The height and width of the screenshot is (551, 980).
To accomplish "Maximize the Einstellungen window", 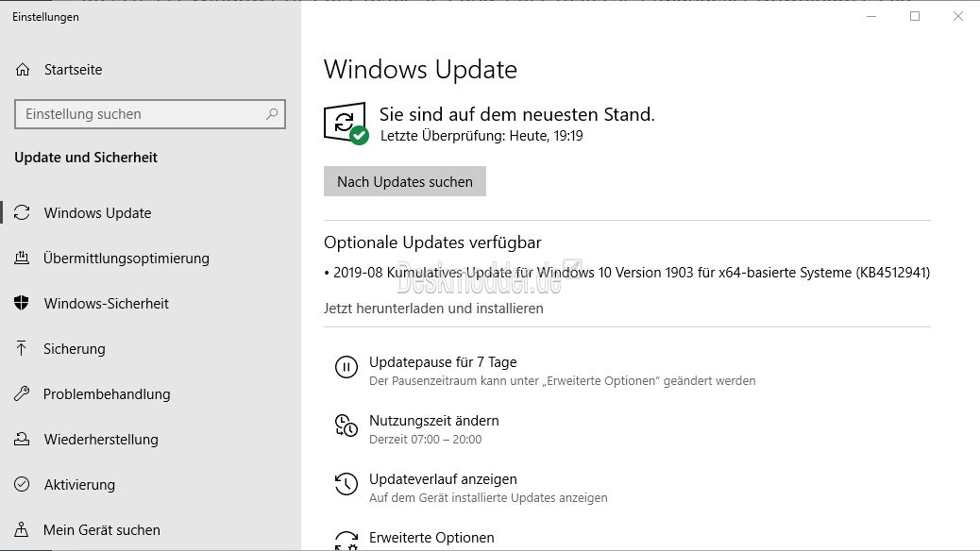I will click(x=914, y=16).
